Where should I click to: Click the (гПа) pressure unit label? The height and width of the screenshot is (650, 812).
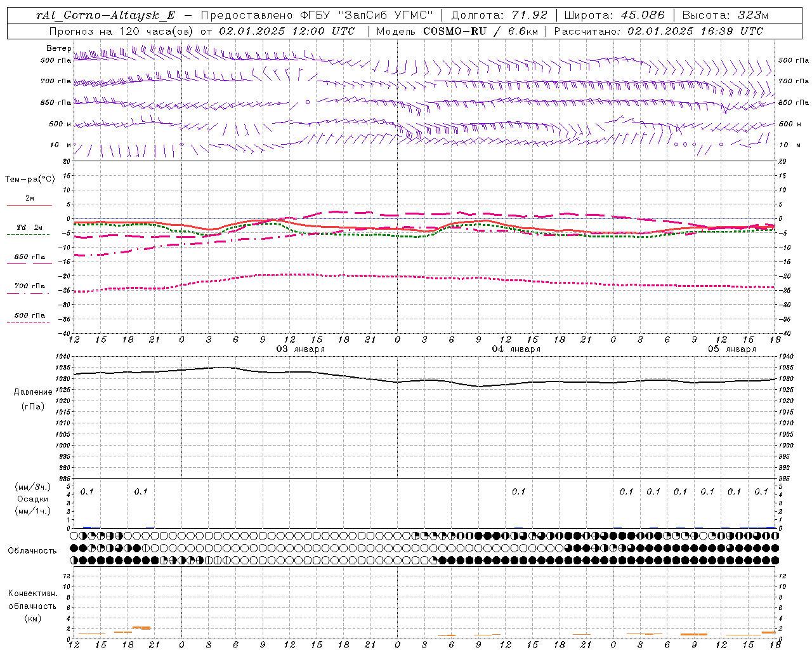pos(33,407)
